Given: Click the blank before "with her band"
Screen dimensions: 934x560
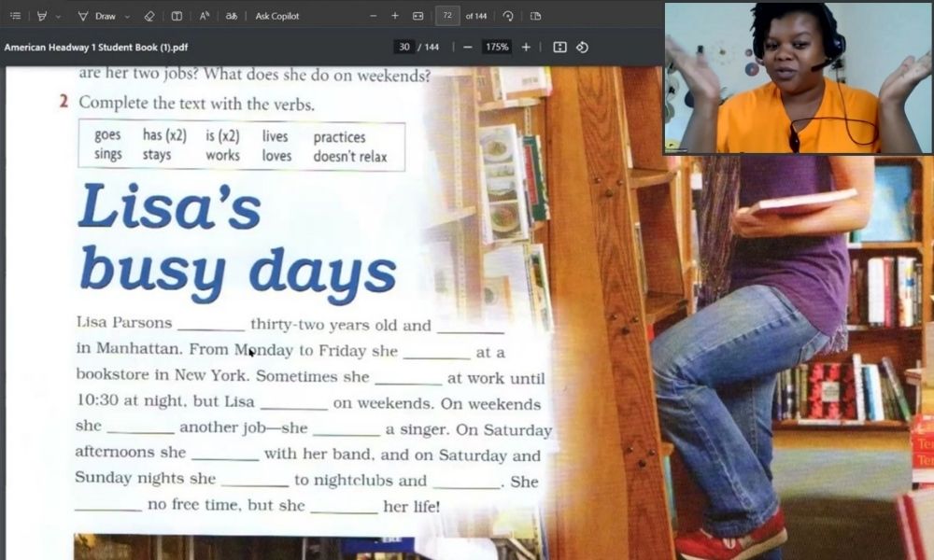Looking at the screenshot, I should (x=225, y=455).
